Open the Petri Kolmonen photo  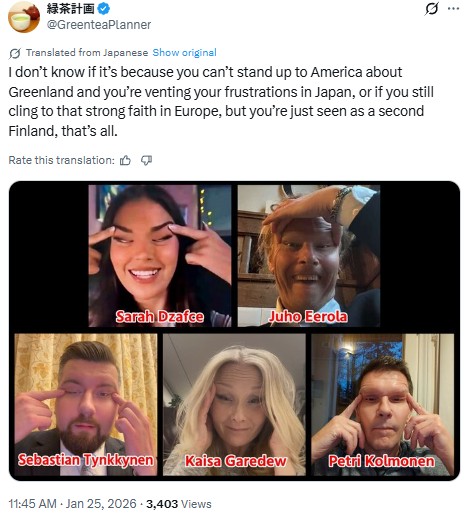[383, 405]
